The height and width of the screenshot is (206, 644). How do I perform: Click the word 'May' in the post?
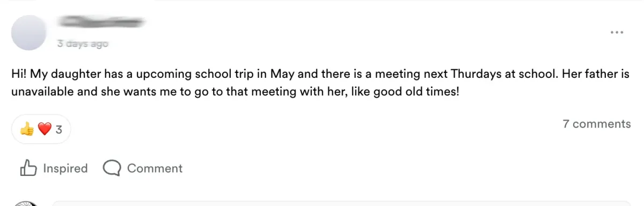point(282,75)
